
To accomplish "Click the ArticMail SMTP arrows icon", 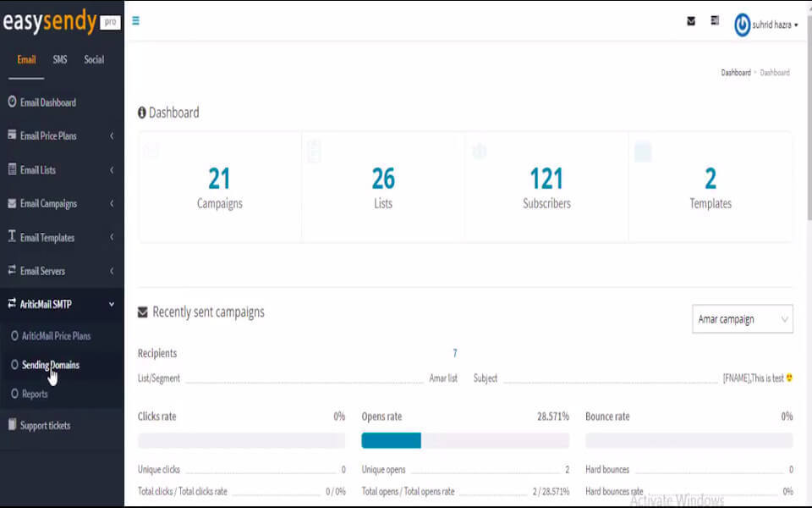I will 12,303.
